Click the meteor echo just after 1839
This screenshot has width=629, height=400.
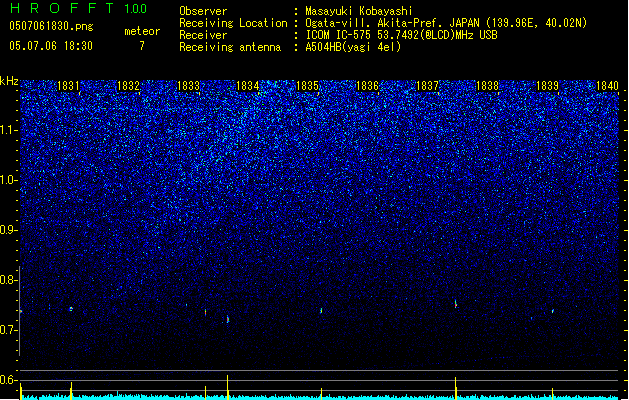(x=553, y=311)
